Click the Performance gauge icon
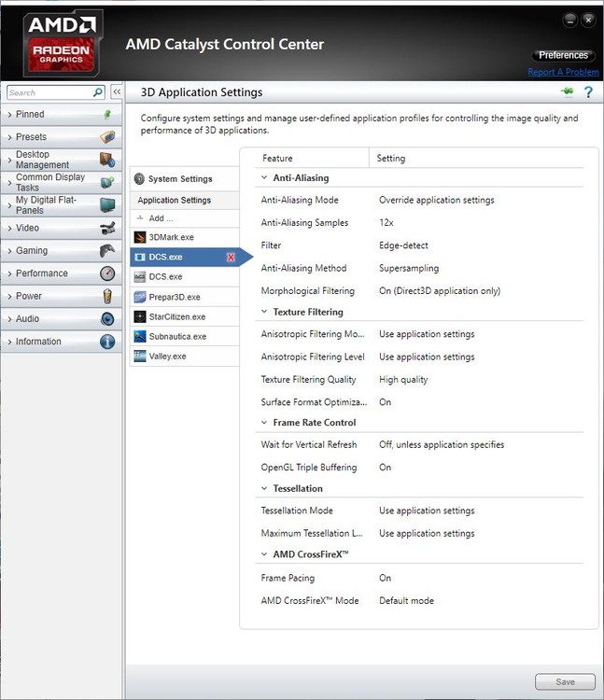This screenshot has height=700, width=604. click(107, 273)
